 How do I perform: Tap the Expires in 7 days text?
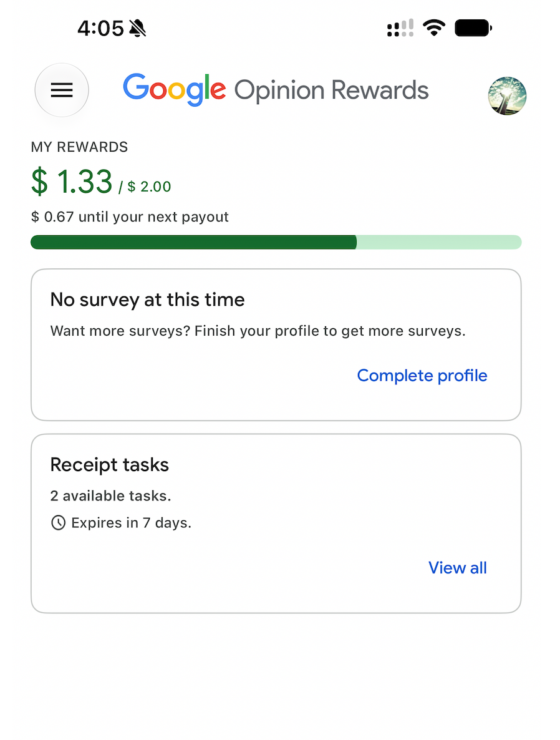131,523
